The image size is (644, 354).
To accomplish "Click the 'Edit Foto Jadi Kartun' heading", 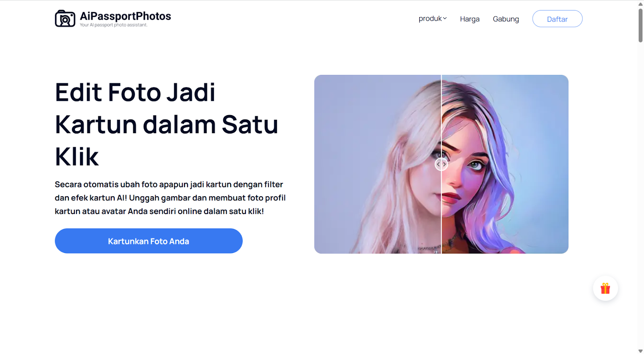I will click(x=166, y=124).
